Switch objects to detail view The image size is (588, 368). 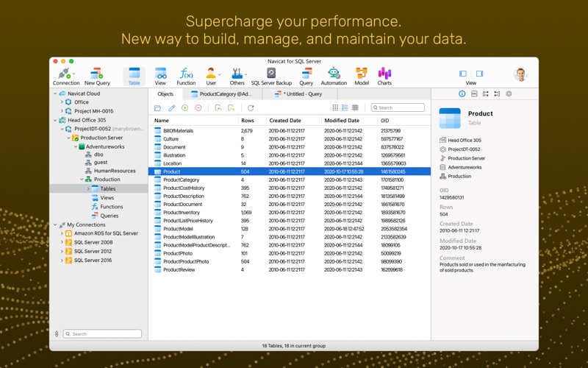pyautogui.click(x=355, y=107)
